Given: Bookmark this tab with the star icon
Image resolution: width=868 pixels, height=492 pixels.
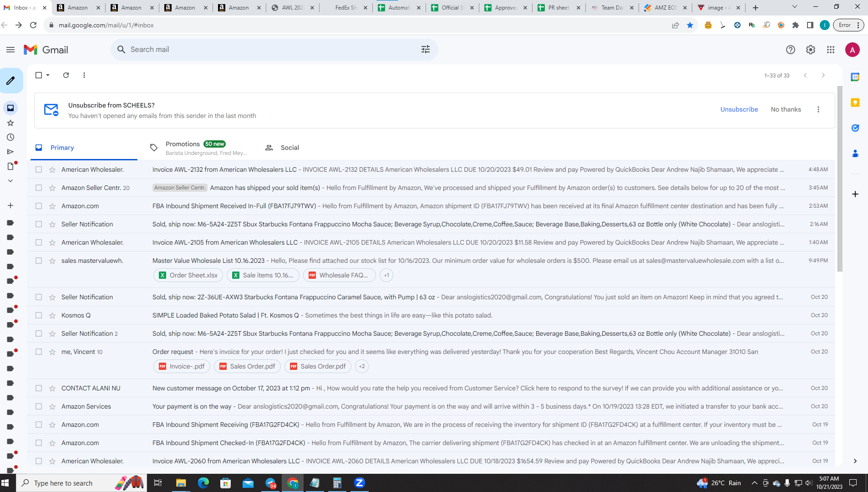Looking at the screenshot, I should 690,25.
